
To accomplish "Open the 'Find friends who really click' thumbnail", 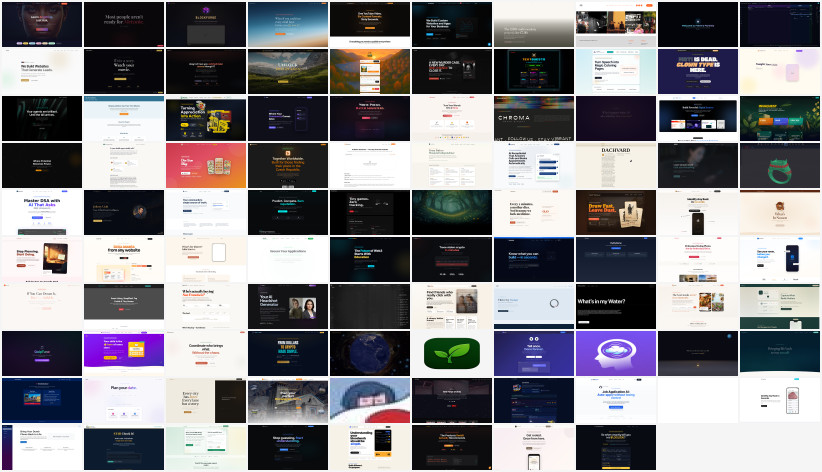I will pos(452,307).
